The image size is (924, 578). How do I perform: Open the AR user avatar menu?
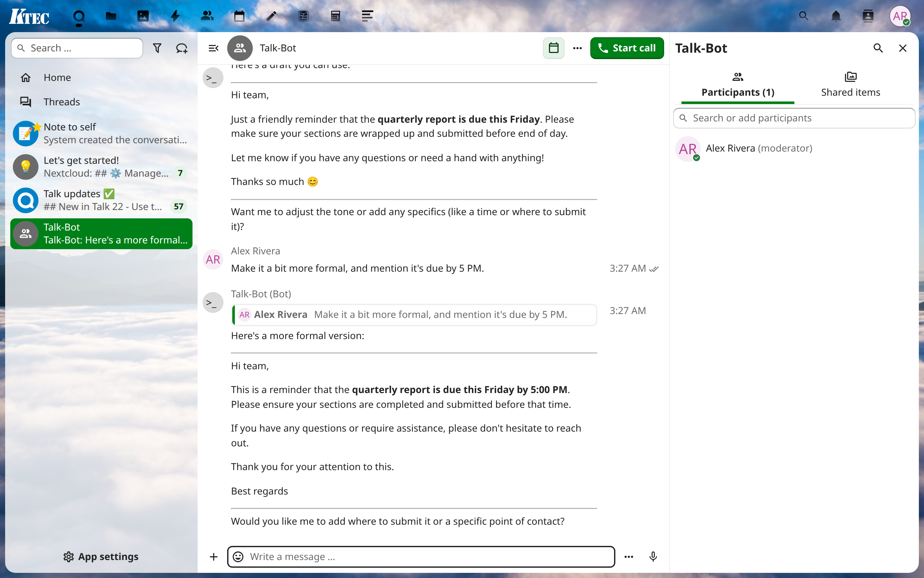point(900,16)
